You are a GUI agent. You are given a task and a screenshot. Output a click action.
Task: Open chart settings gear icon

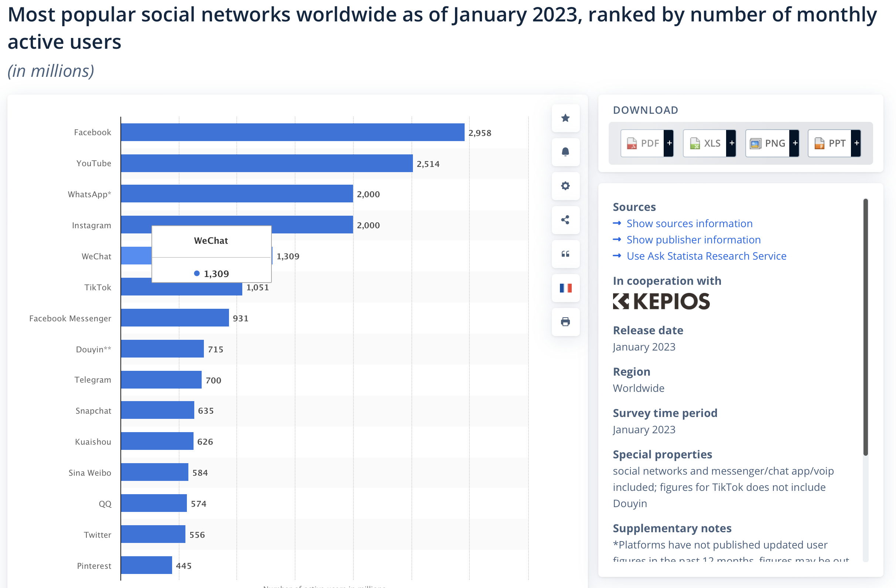[x=565, y=186]
